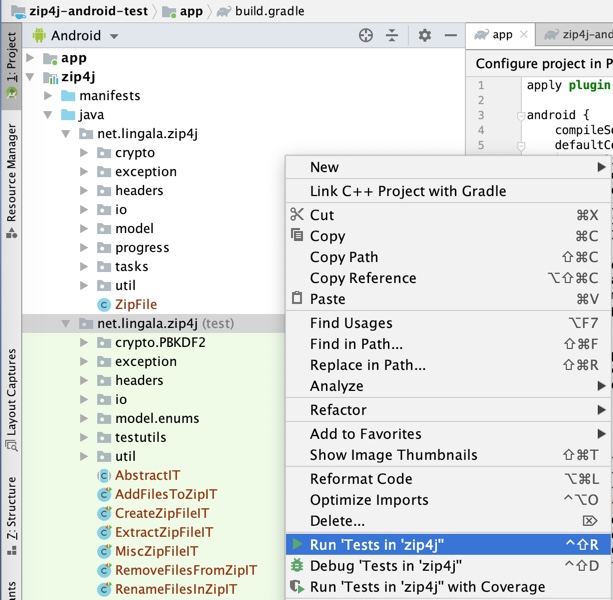Select the CreateZipFileIT test class

153,513
